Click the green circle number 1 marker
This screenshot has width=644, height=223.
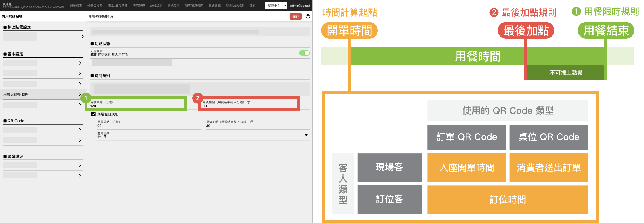(86, 98)
